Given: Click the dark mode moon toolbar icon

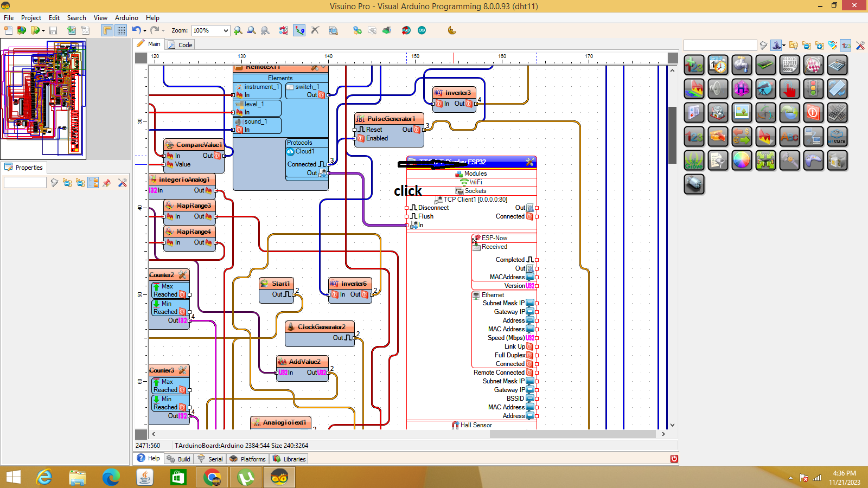Looking at the screenshot, I should tap(451, 30).
